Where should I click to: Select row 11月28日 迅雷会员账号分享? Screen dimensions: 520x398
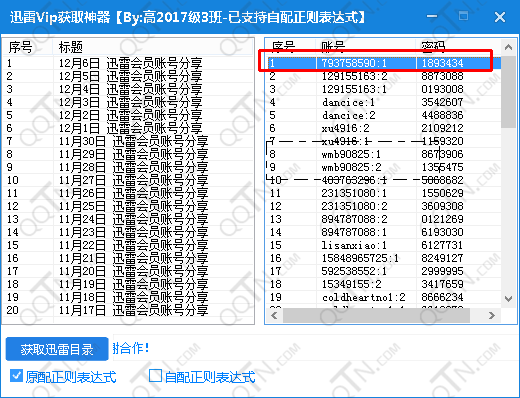(128, 167)
